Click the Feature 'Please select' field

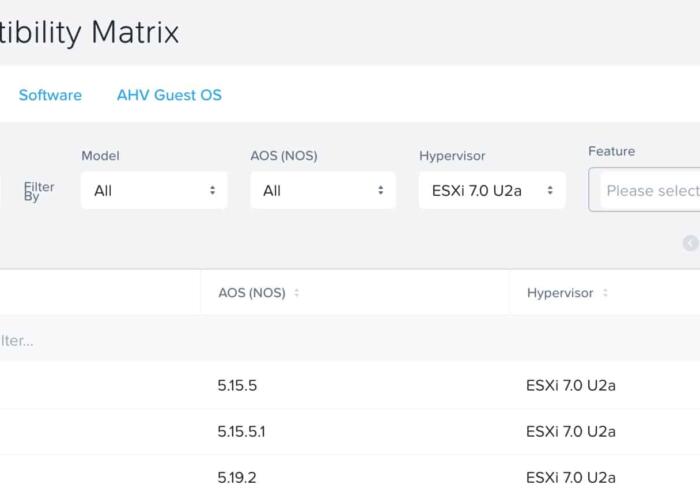[x=648, y=190]
